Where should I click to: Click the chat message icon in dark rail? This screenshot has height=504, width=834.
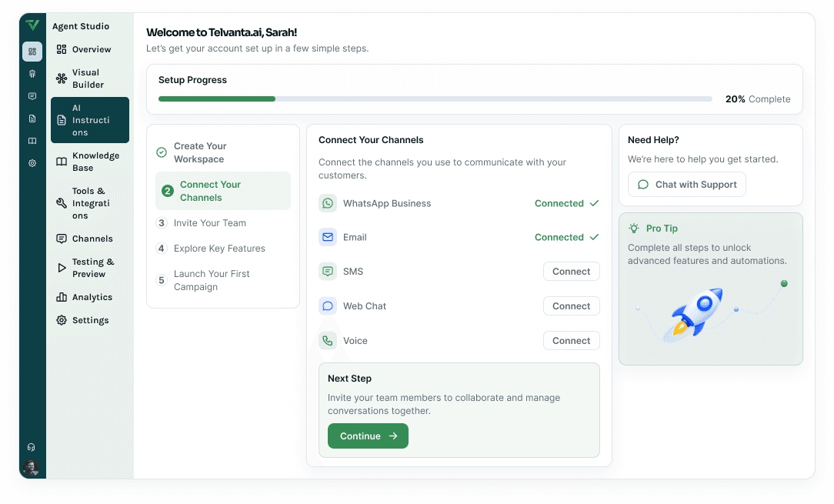coord(32,96)
